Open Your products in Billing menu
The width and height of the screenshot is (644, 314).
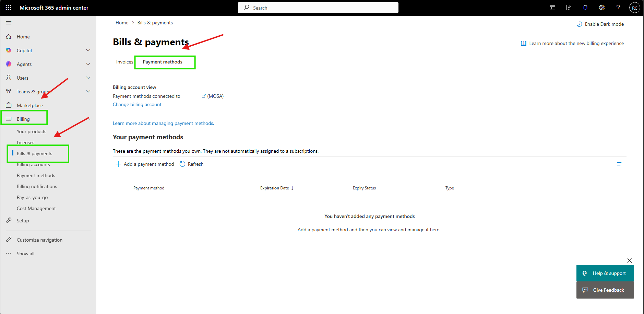tap(32, 131)
